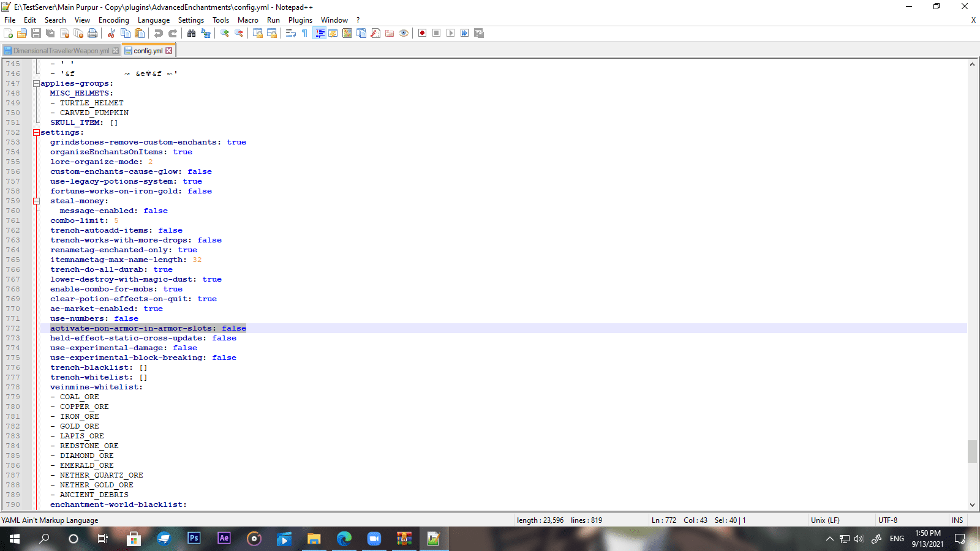
Task: Open Photoshop from the taskbar
Action: (x=194, y=538)
